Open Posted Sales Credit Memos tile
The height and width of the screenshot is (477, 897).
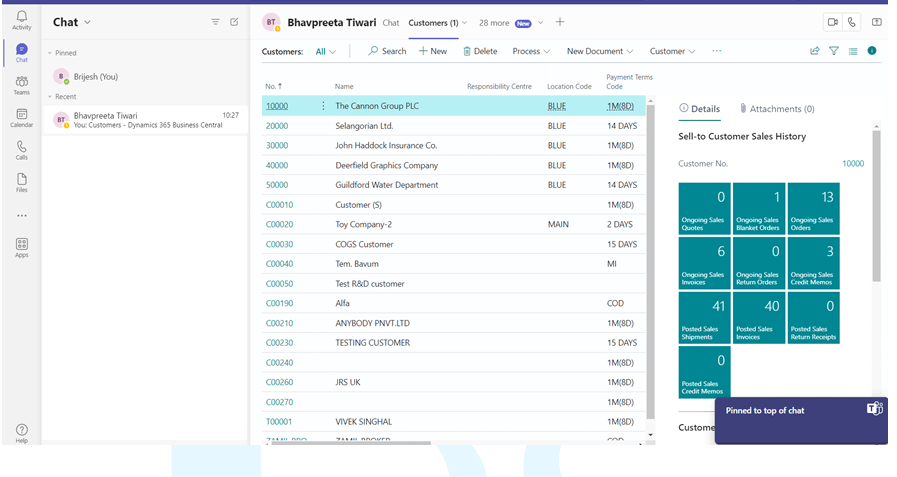(x=704, y=372)
